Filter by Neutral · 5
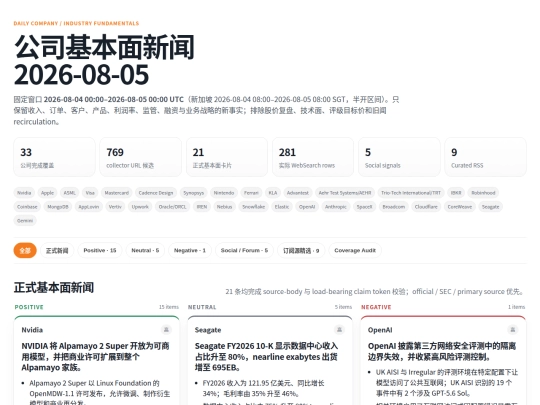The height and width of the screenshot is (405, 540). pos(145,250)
